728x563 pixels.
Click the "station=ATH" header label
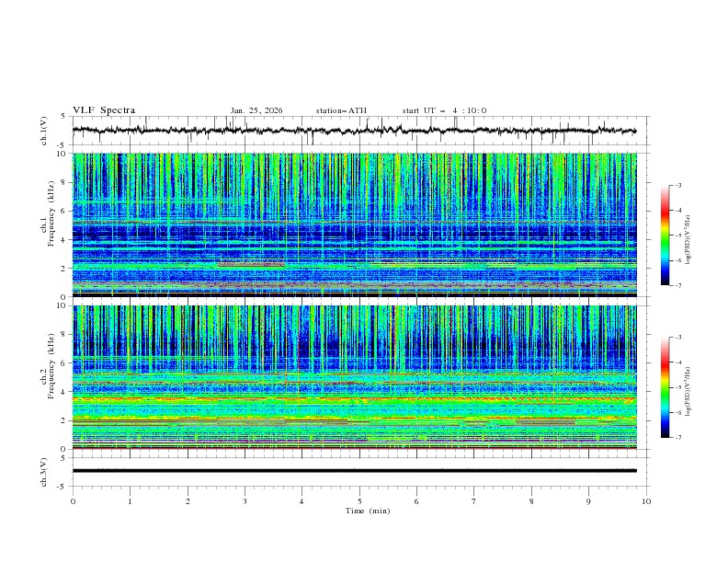pyautogui.click(x=341, y=110)
